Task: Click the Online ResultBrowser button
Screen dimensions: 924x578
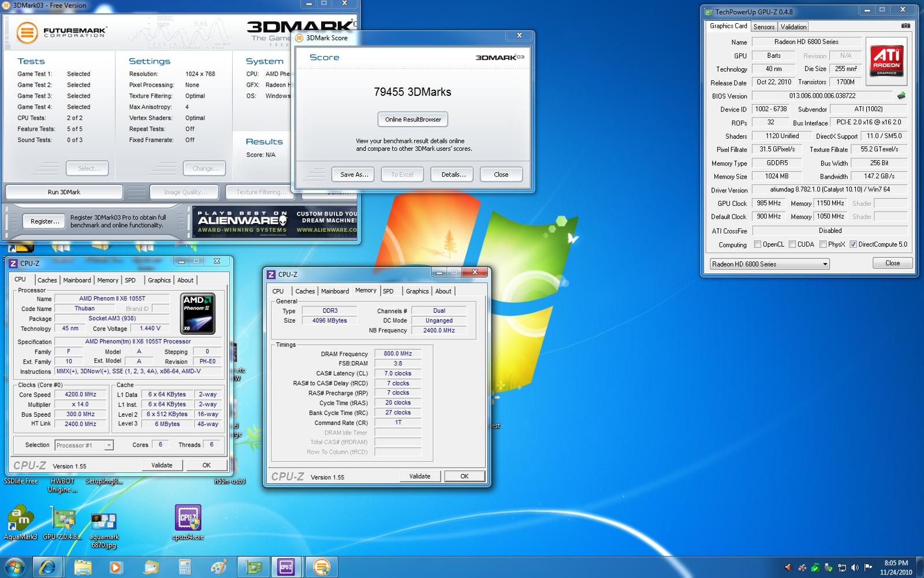Action: click(413, 120)
